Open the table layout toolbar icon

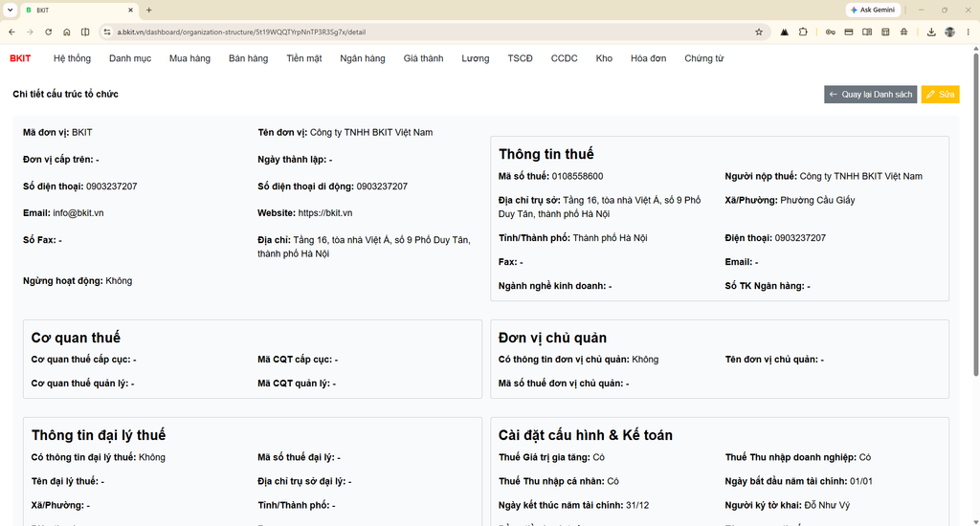(885, 32)
